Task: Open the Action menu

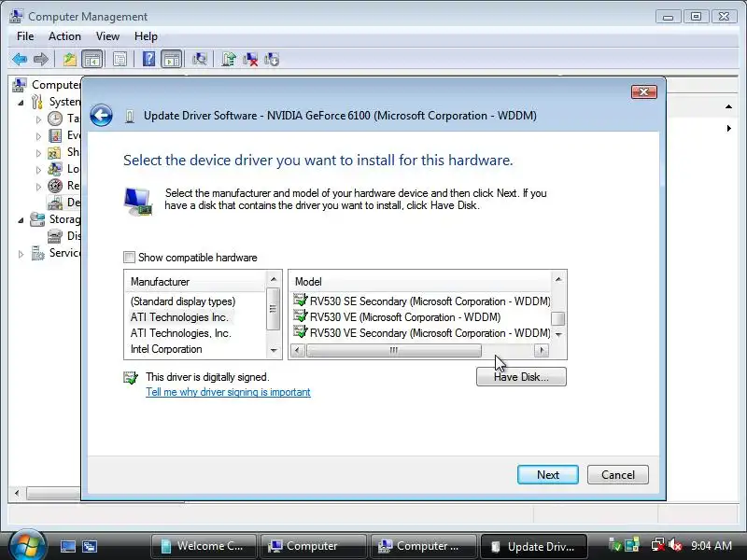Action: point(64,36)
